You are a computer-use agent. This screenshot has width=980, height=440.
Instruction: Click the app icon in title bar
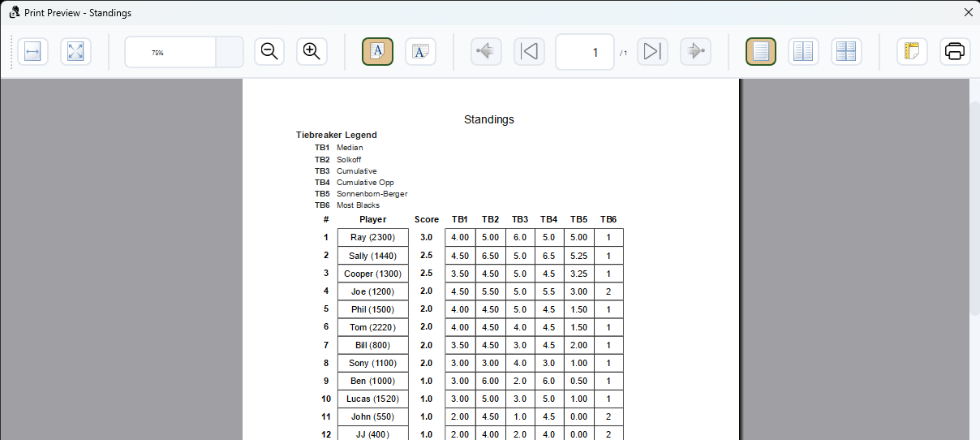click(13, 12)
